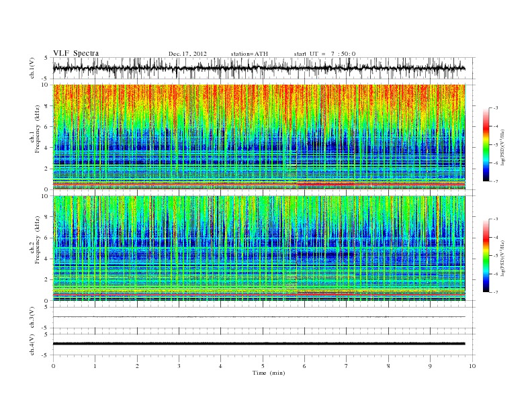Click the red band near 0.5 kHz in ch.1 spectrogram
Image resolution: width=532 pixels, height=411 pixels.
259,184
